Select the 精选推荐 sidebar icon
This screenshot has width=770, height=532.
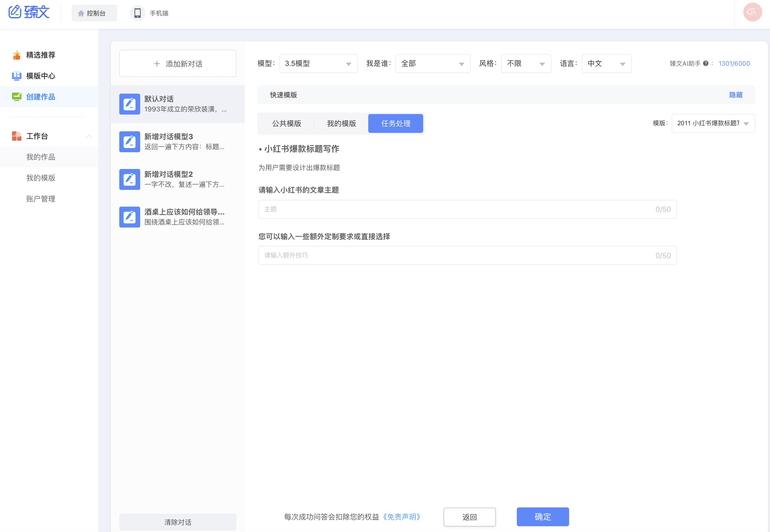pyautogui.click(x=16, y=55)
